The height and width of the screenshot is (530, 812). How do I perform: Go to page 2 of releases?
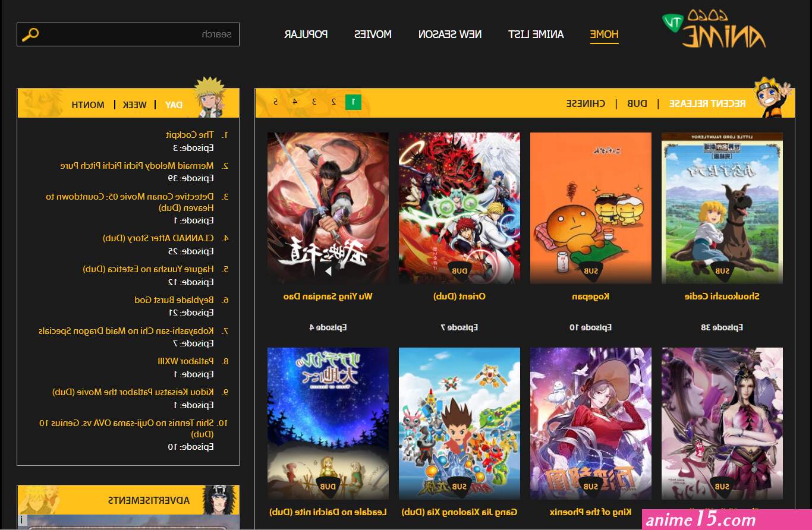tap(334, 102)
